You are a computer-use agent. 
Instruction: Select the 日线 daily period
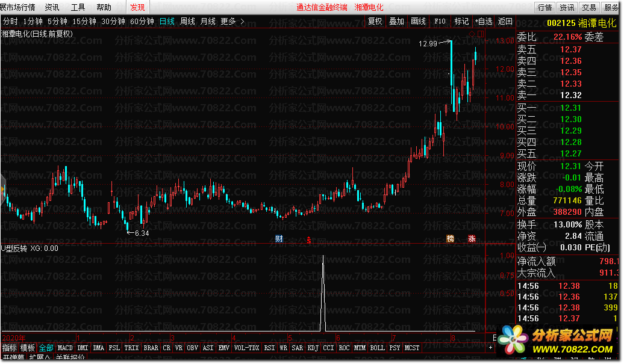(x=167, y=22)
